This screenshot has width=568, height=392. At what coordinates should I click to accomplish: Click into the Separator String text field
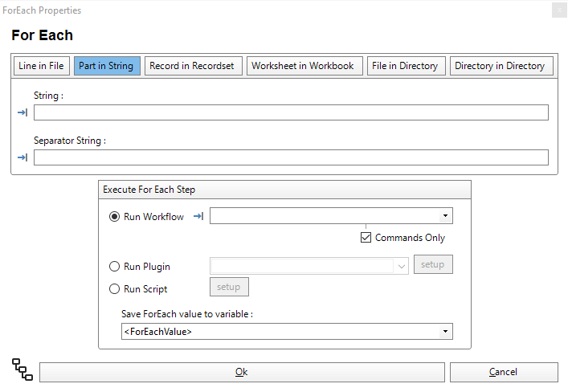coord(291,157)
